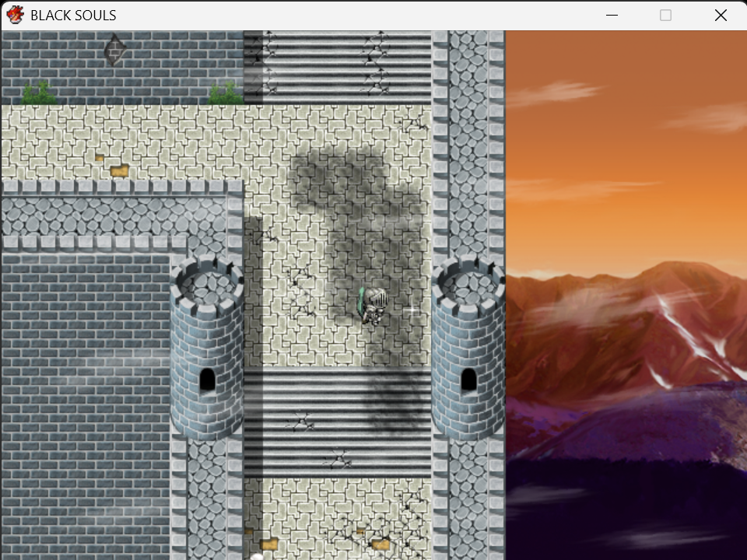Image resolution: width=747 pixels, height=560 pixels.
Task: Minimize the BLACK SOULS window
Action: pyautogui.click(x=612, y=16)
